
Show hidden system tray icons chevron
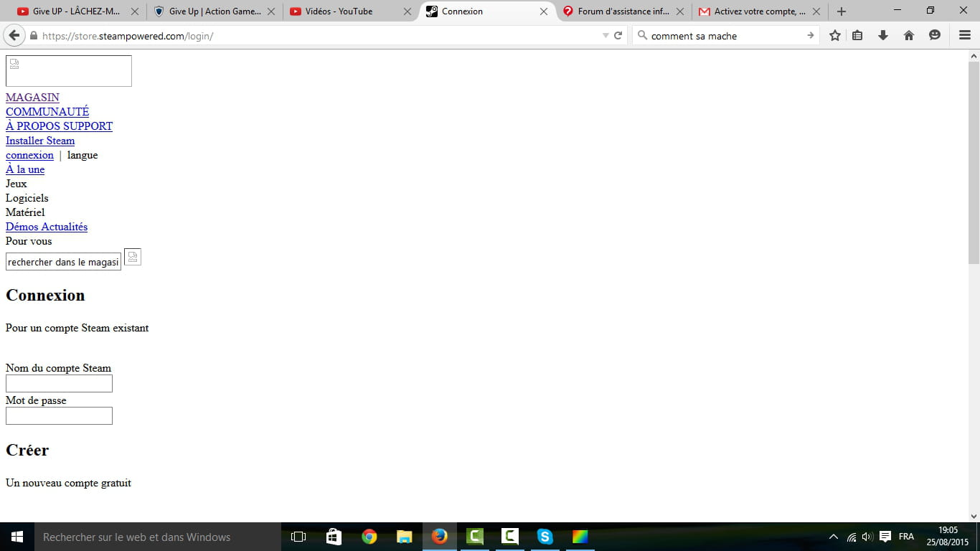tap(833, 537)
